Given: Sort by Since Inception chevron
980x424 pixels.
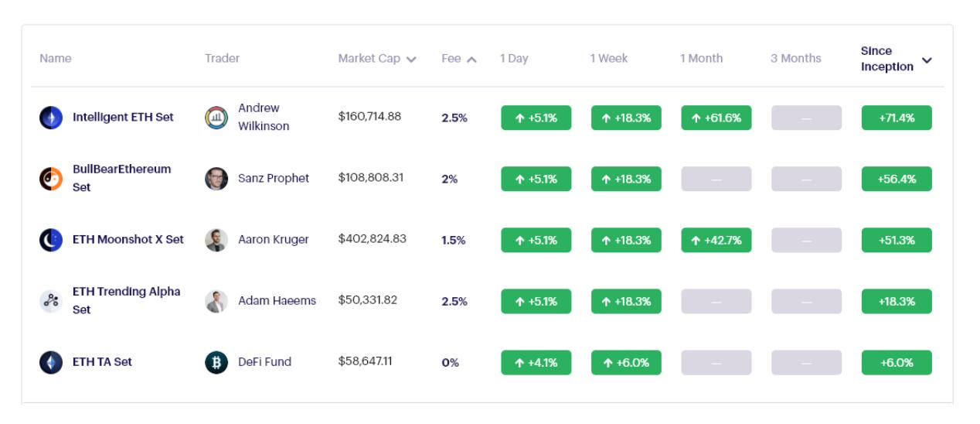Looking at the screenshot, I should pos(927,60).
